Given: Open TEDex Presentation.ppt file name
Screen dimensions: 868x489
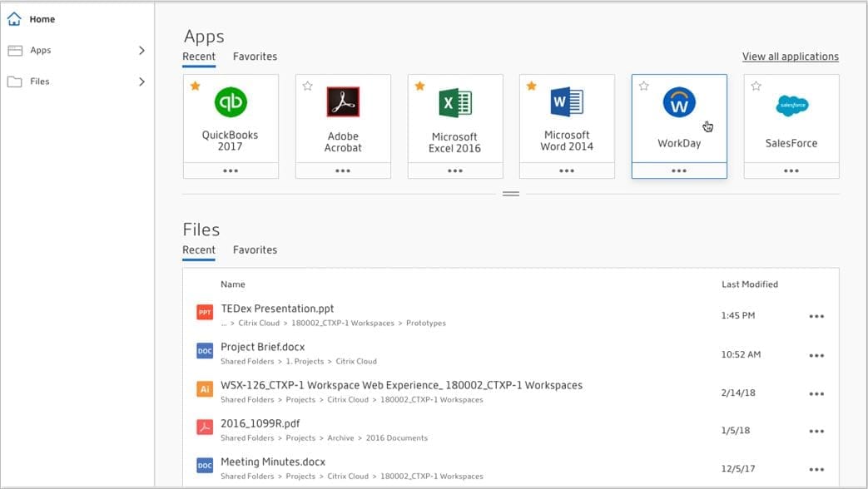Looking at the screenshot, I should pos(277,309).
